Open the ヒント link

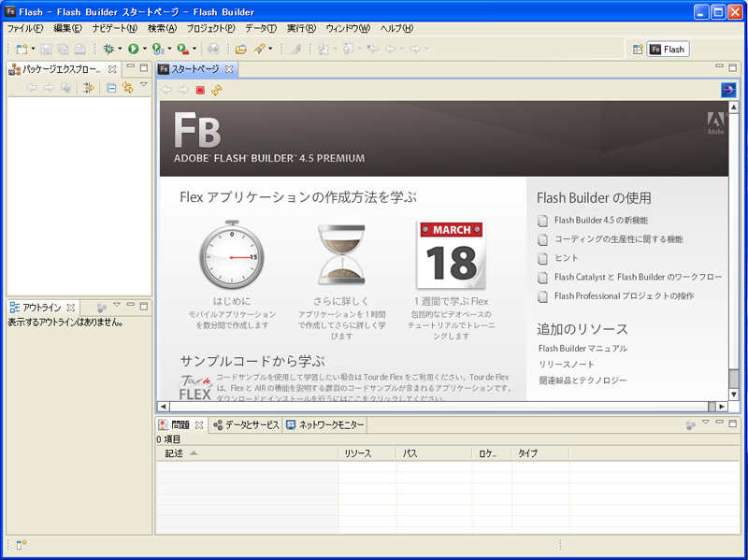[567, 258]
